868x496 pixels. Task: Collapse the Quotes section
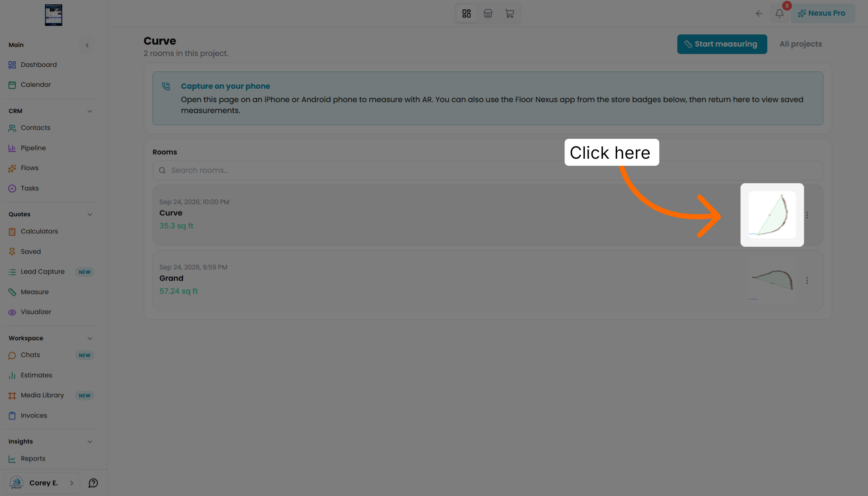pyautogui.click(x=90, y=214)
